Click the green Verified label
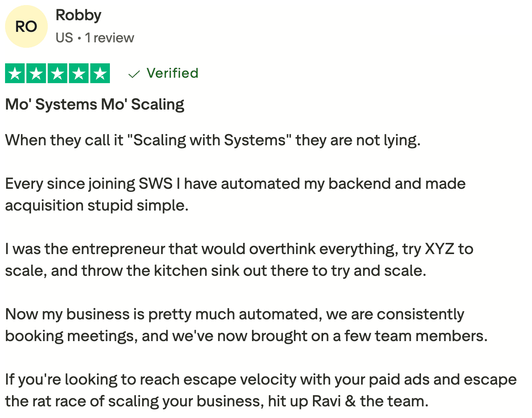 pyautogui.click(x=172, y=73)
